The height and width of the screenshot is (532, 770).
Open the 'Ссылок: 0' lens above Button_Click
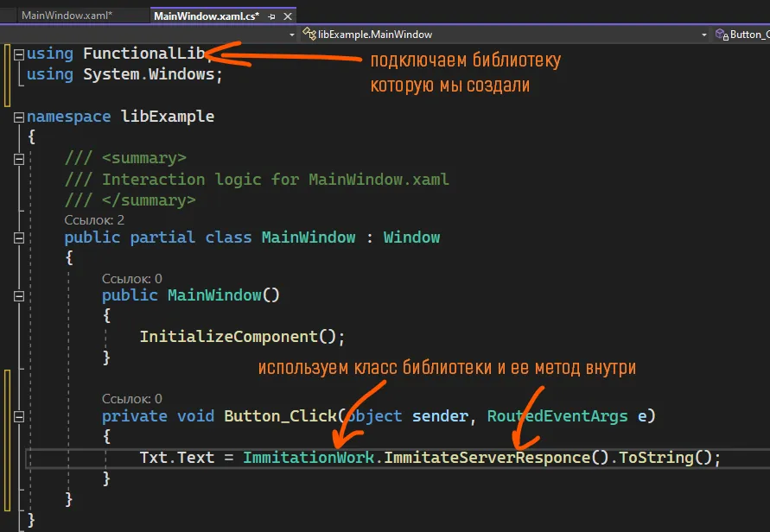click(131, 398)
